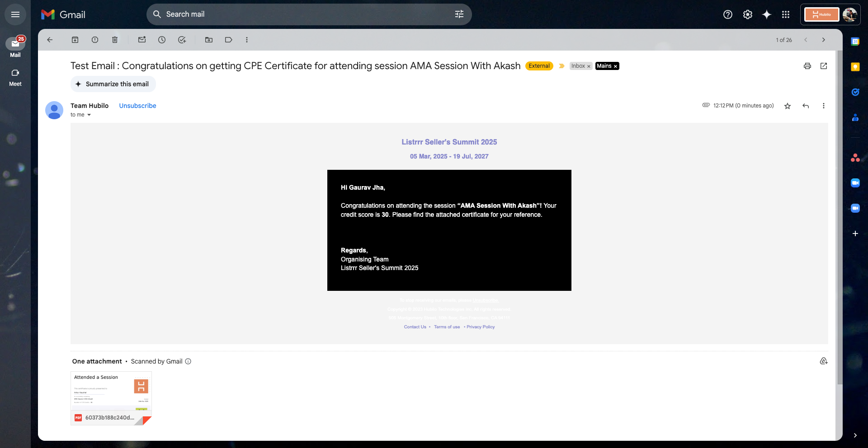The height and width of the screenshot is (448, 868).
Task: Click the Gmail logo
Action: (63, 14)
